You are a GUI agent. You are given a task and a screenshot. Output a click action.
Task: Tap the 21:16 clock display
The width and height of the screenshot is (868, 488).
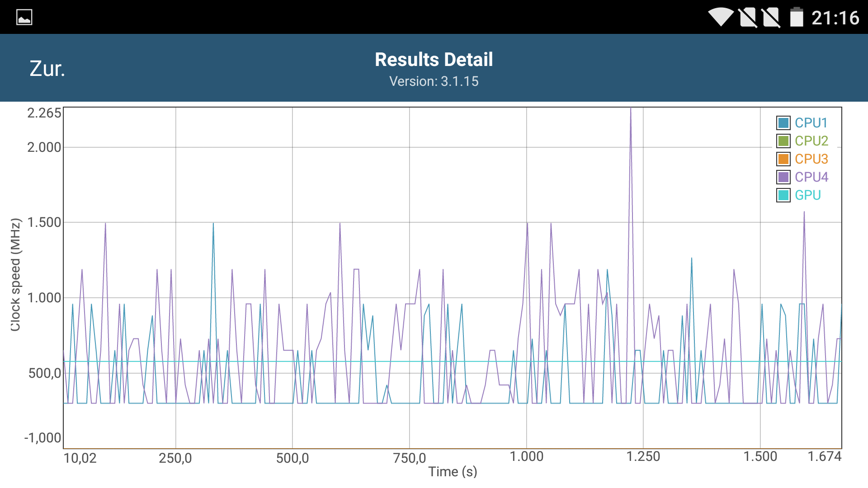pyautogui.click(x=835, y=18)
